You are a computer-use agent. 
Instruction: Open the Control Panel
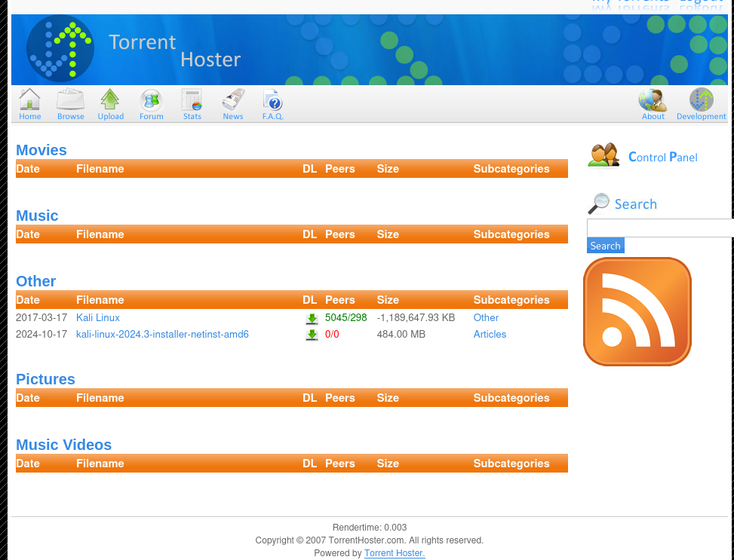(663, 157)
